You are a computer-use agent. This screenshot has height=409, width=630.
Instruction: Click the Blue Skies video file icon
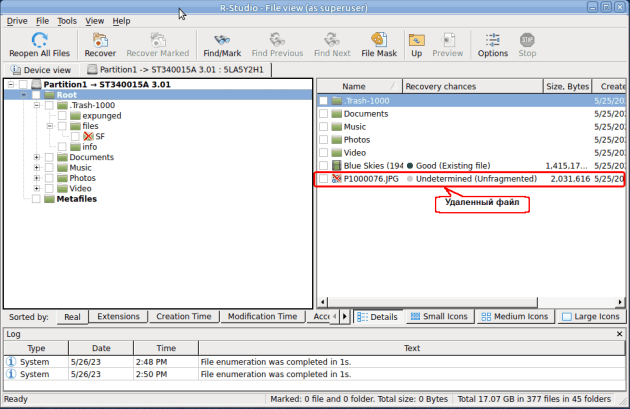[337, 166]
